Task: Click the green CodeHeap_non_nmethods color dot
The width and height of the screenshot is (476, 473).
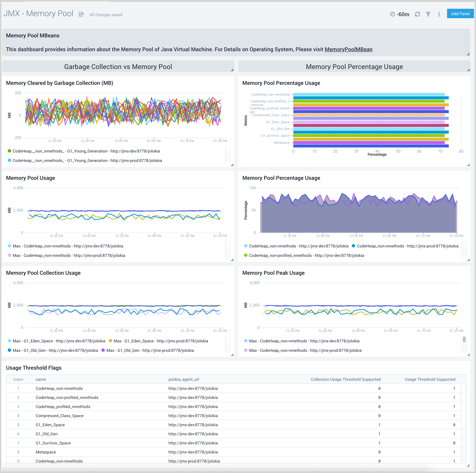Action: click(9, 151)
